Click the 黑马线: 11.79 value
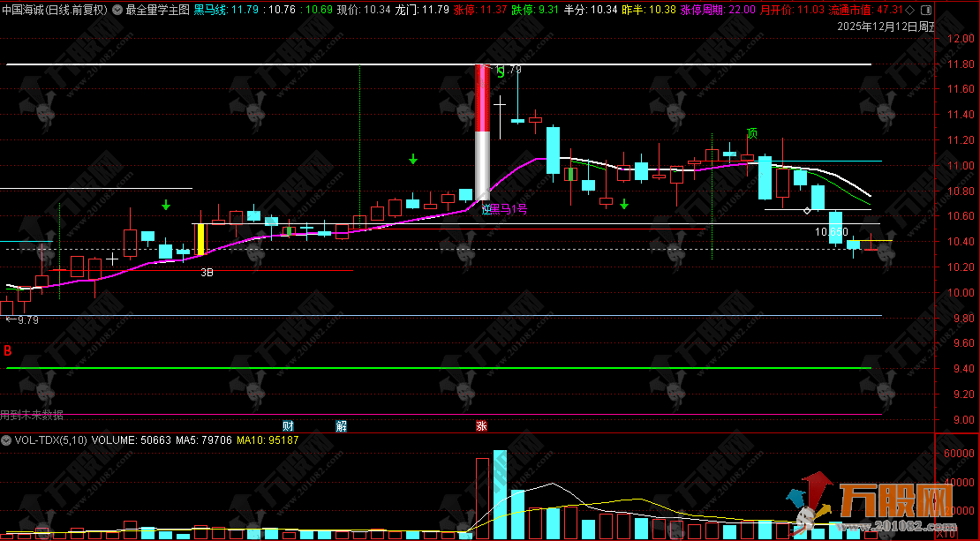980x541 pixels. click(x=226, y=10)
